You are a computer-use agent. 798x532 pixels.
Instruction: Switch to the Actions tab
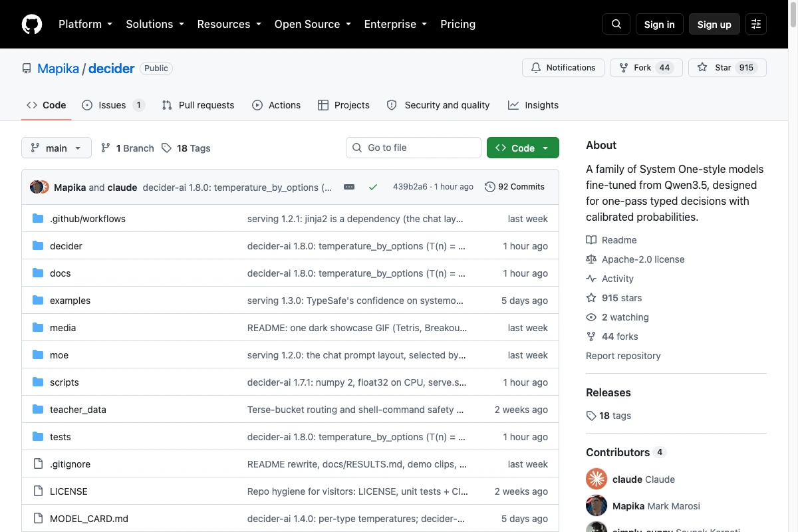276,105
